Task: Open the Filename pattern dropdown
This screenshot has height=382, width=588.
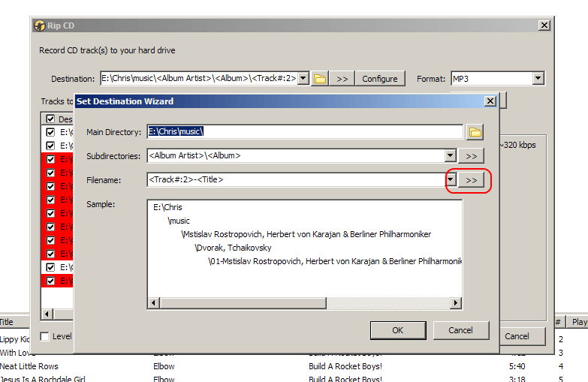Action: pos(451,180)
